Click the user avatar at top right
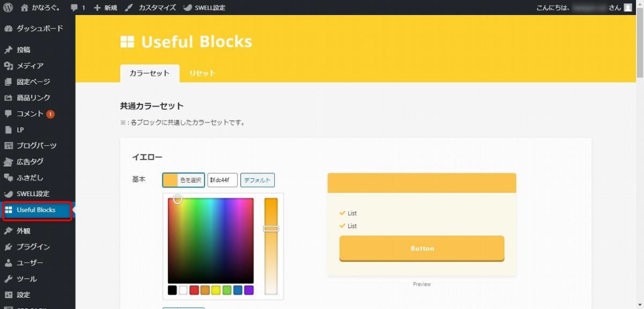This screenshot has width=644, height=309. (x=628, y=8)
